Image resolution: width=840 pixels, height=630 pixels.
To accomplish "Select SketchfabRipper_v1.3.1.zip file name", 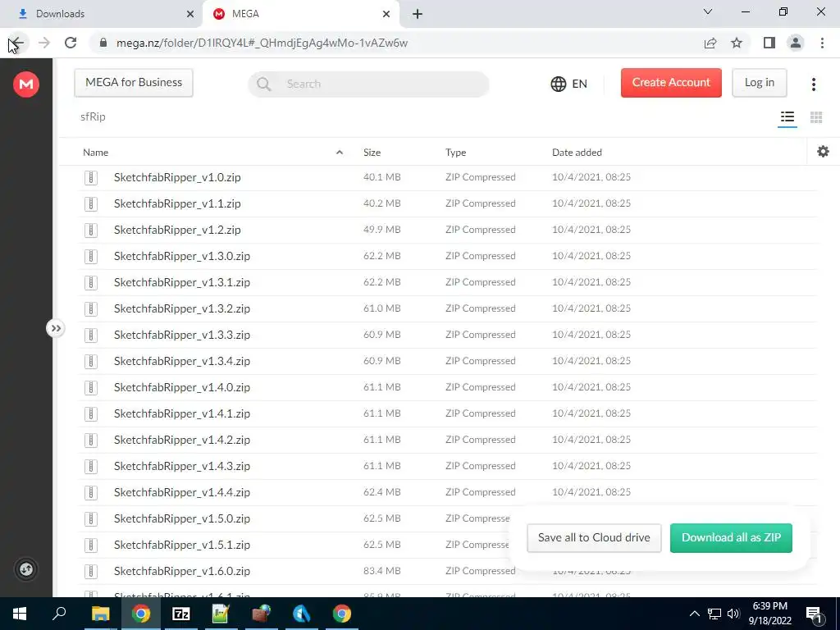I will (x=182, y=282).
